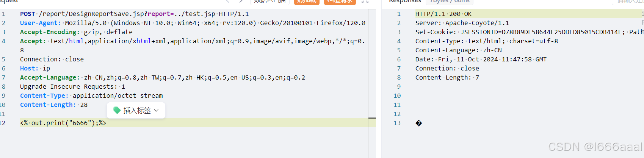Click line number 12 in request gutter

[x=3, y=123]
